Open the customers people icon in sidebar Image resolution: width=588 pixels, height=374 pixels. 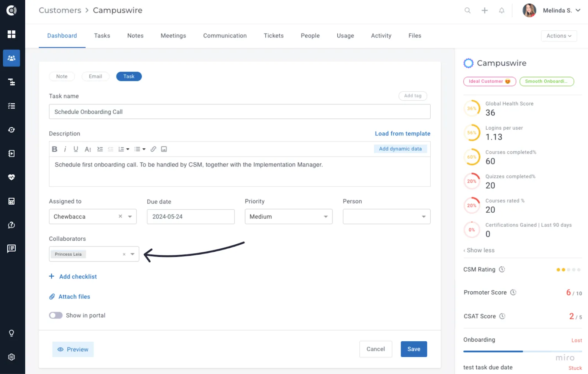(x=11, y=58)
